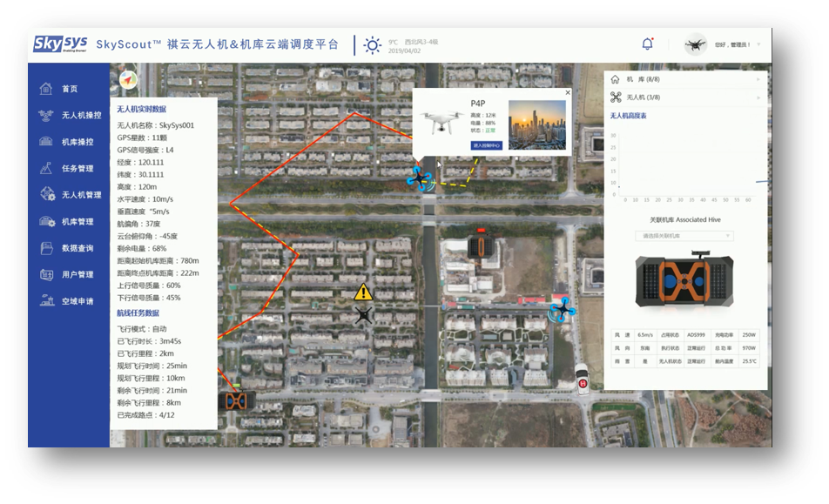Open the 请选择关联机库 dropdown
This screenshot has height=504, width=829.
pyautogui.click(x=686, y=236)
